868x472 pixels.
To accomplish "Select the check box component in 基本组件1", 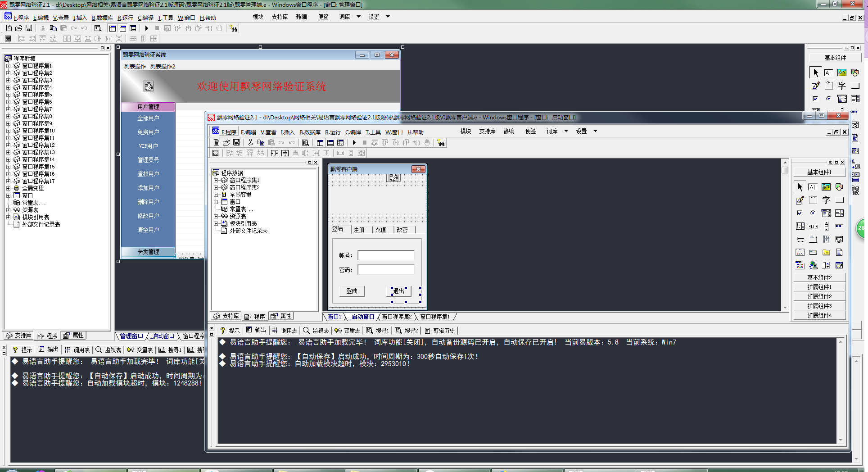I will pyautogui.click(x=800, y=213).
